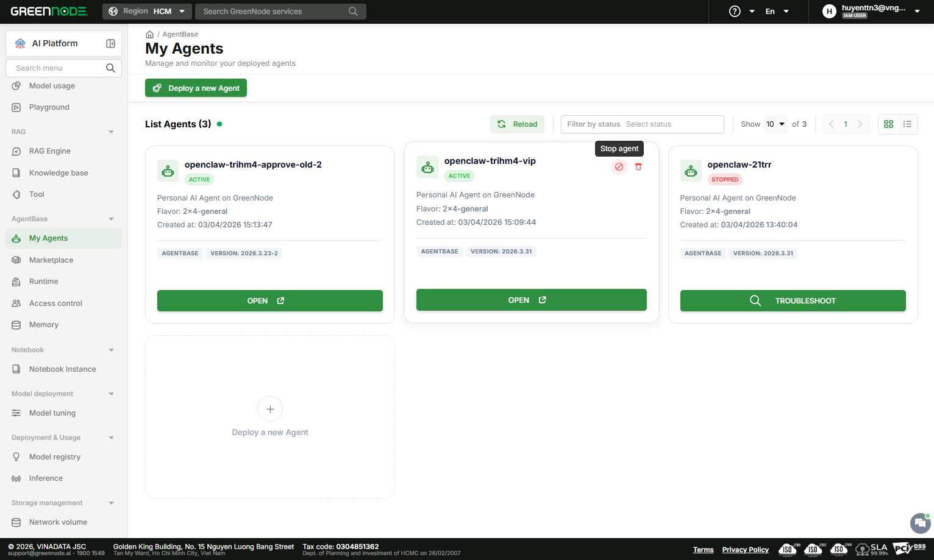The width and height of the screenshot is (934, 560).
Task: Focus the Search GreenNode services field
Action: coord(280,12)
